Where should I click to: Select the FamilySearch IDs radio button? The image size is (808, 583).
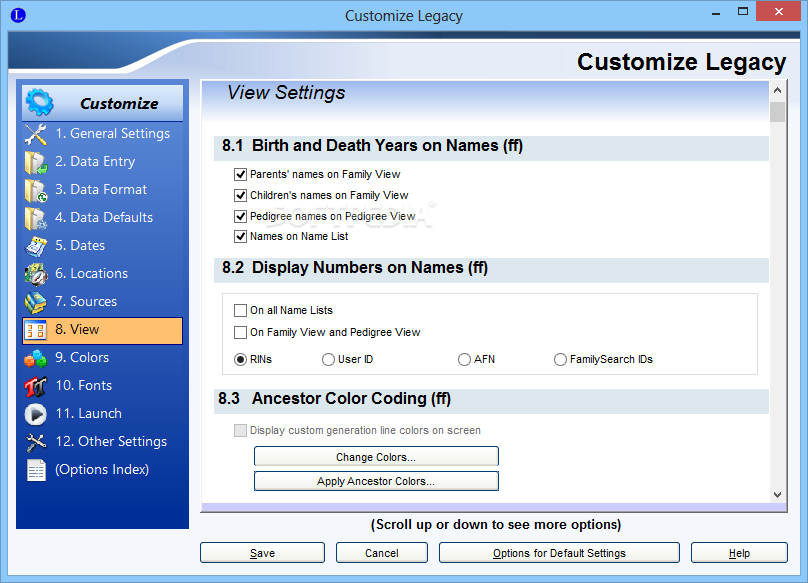[x=560, y=359]
